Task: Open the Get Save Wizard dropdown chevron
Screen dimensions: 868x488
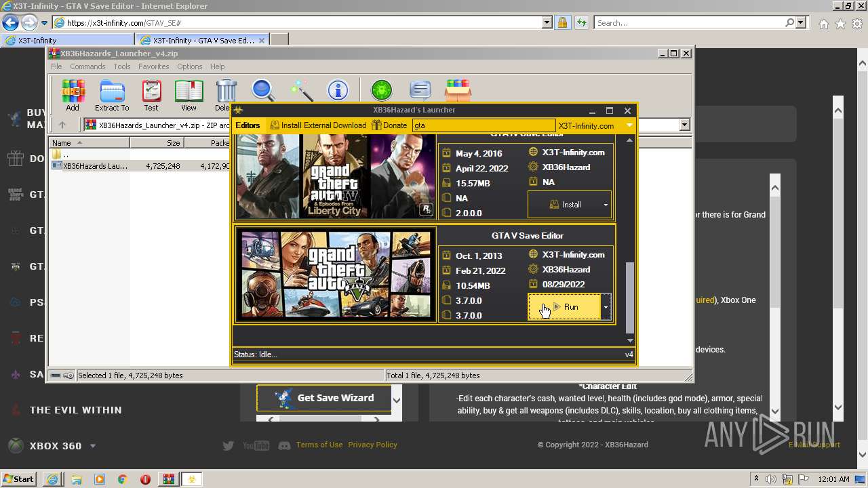Action: click(x=397, y=400)
